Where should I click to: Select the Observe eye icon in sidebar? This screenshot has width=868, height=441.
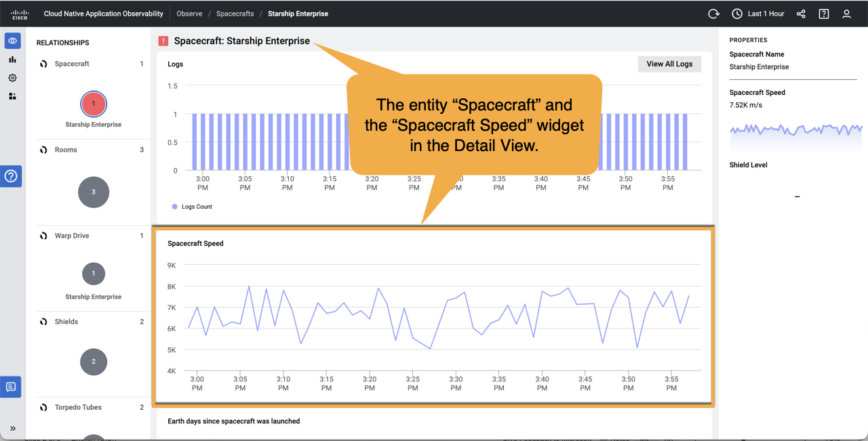click(12, 41)
